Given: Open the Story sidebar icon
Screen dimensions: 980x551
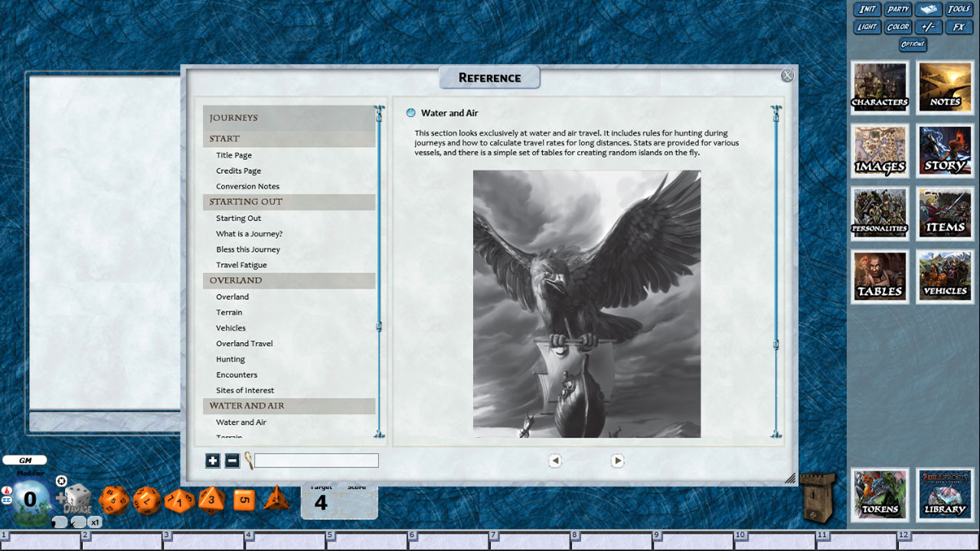Looking at the screenshot, I should pyautogui.click(x=945, y=151).
